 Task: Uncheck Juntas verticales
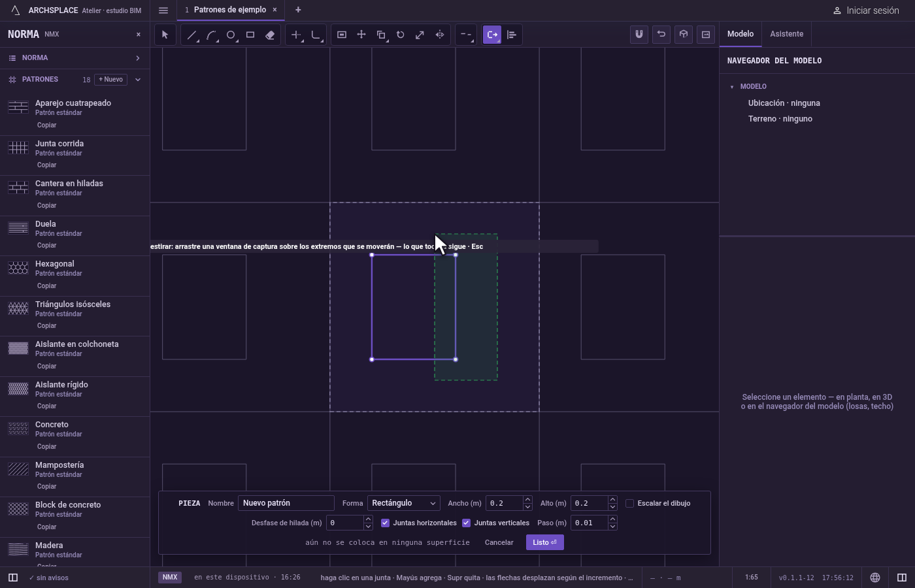(x=467, y=523)
